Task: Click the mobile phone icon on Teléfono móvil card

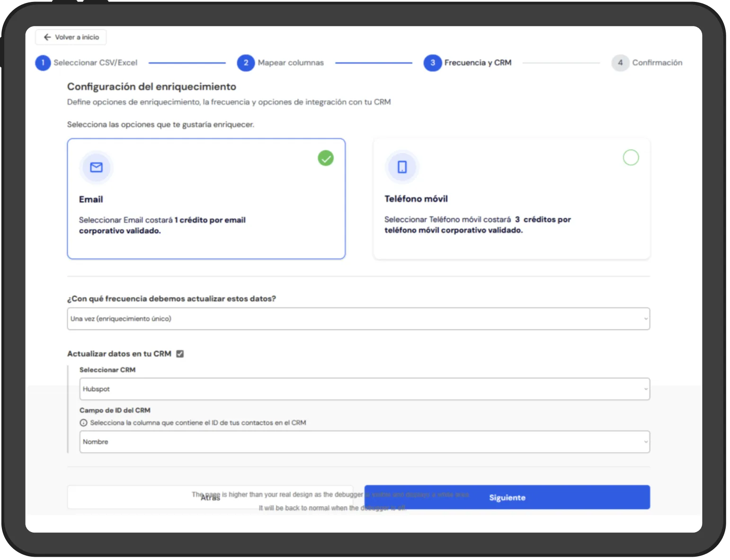Action: [x=402, y=167]
